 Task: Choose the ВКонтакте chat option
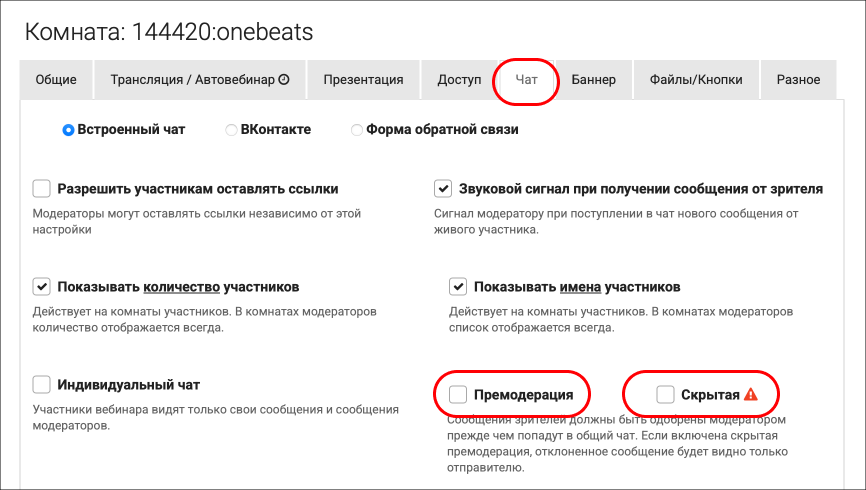click(x=231, y=130)
